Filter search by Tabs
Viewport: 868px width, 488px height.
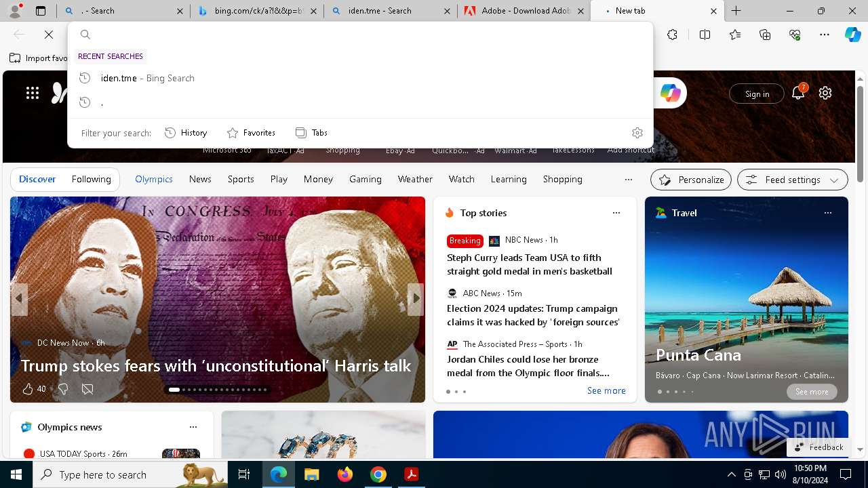[311, 133]
